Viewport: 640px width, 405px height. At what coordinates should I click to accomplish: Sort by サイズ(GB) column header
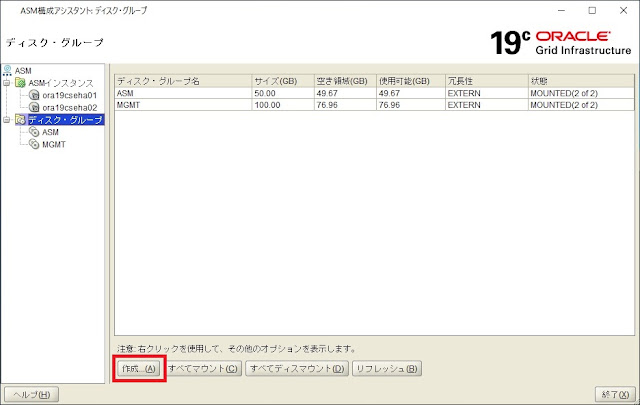(x=283, y=81)
